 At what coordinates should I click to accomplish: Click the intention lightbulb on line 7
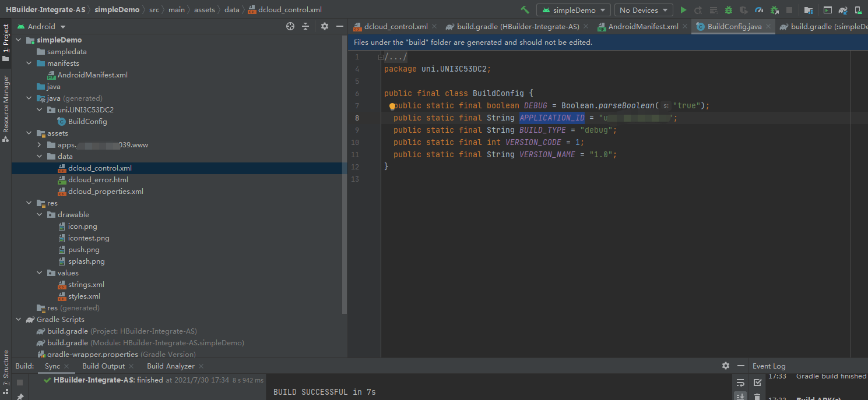point(392,107)
